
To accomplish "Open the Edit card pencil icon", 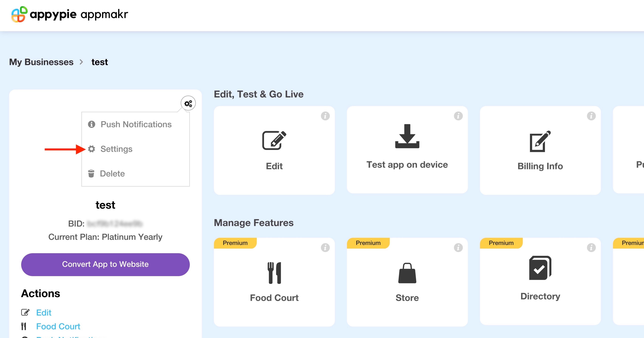I will [274, 140].
